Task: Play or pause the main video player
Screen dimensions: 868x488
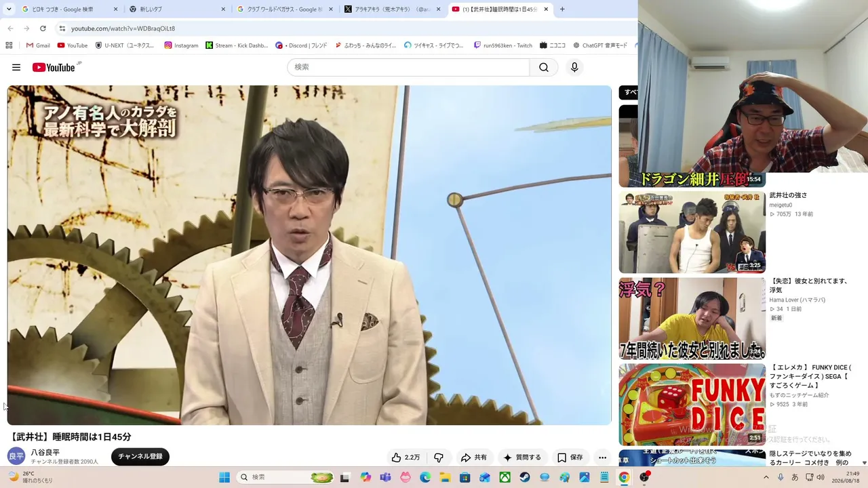Action: click(x=309, y=256)
